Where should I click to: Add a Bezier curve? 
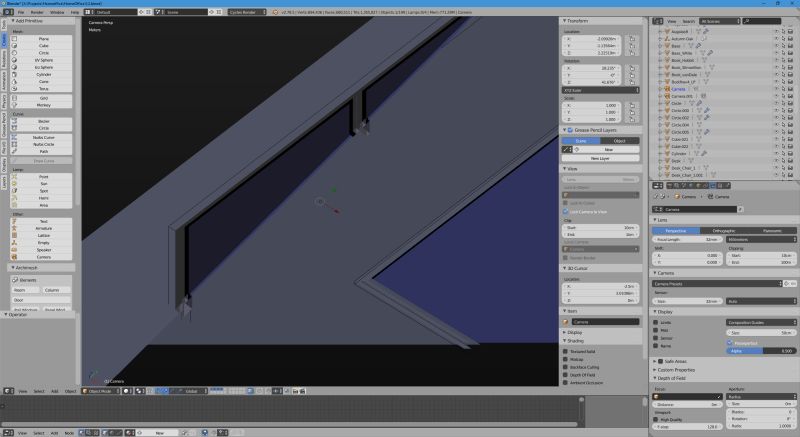41,121
